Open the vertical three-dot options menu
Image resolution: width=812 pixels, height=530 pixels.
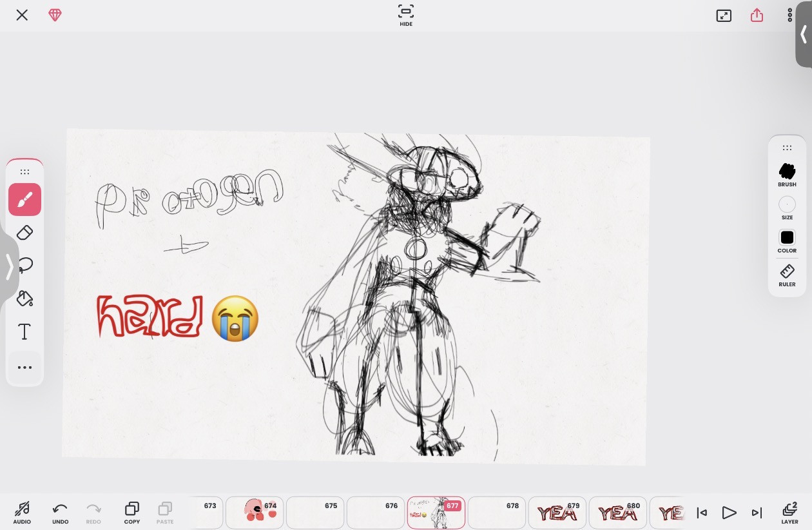coord(789,15)
